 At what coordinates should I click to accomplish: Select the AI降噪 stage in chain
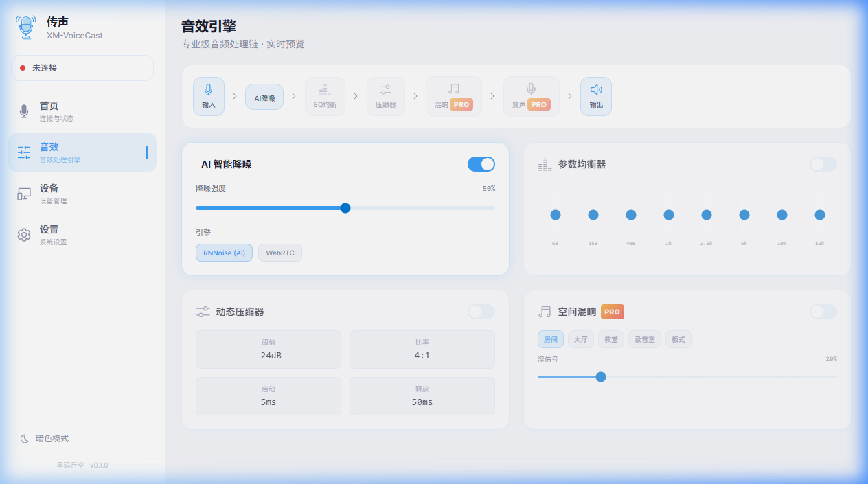[264, 97]
